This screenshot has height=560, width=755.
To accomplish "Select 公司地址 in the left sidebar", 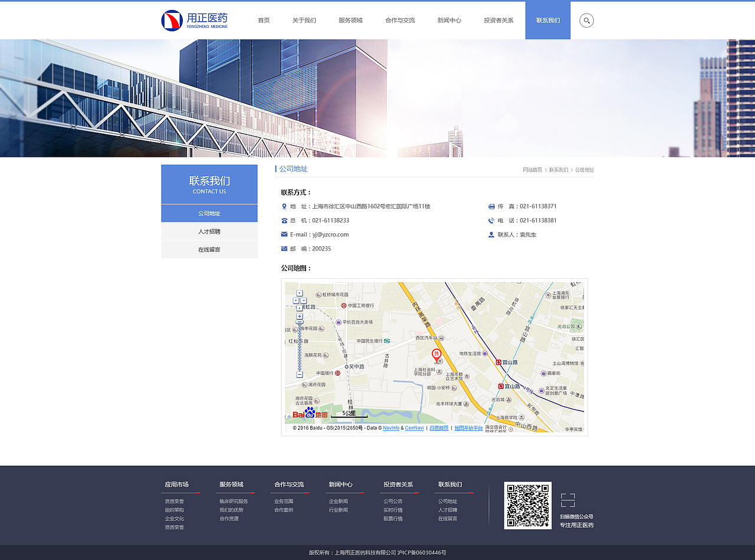I will (209, 213).
